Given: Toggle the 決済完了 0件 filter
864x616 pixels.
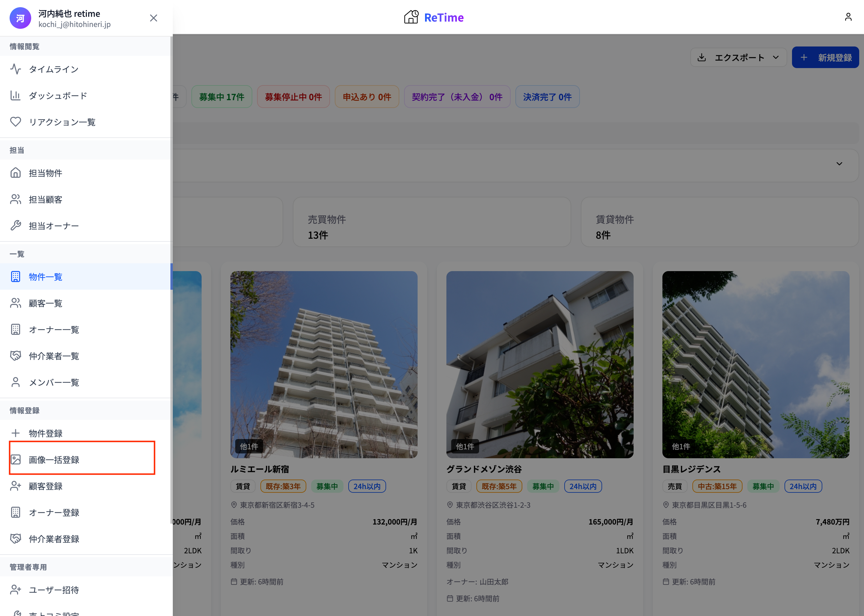Looking at the screenshot, I should pyautogui.click(x=547, y=97).
